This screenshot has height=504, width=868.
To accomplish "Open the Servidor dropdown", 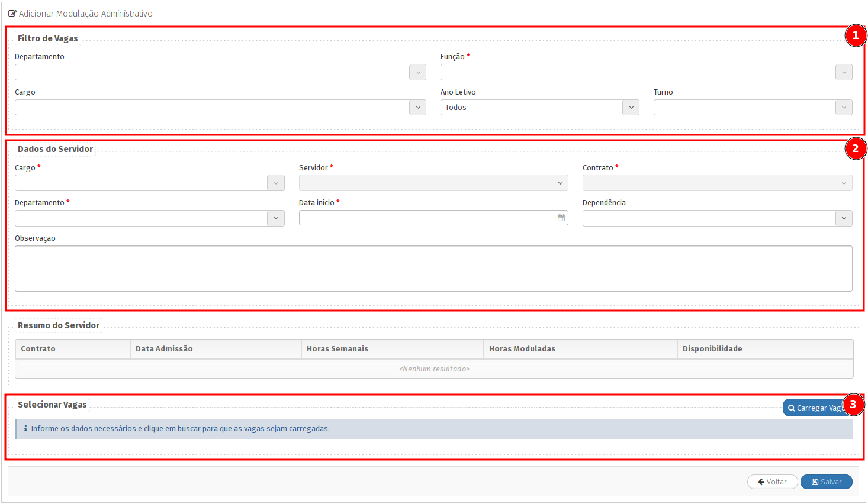I will pyautogui.click(x=433, y=183).
